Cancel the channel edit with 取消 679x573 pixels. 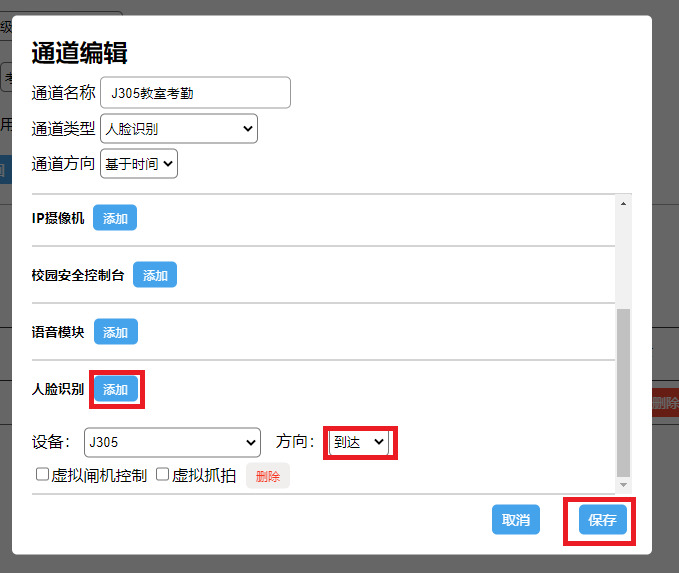[516, 520]
